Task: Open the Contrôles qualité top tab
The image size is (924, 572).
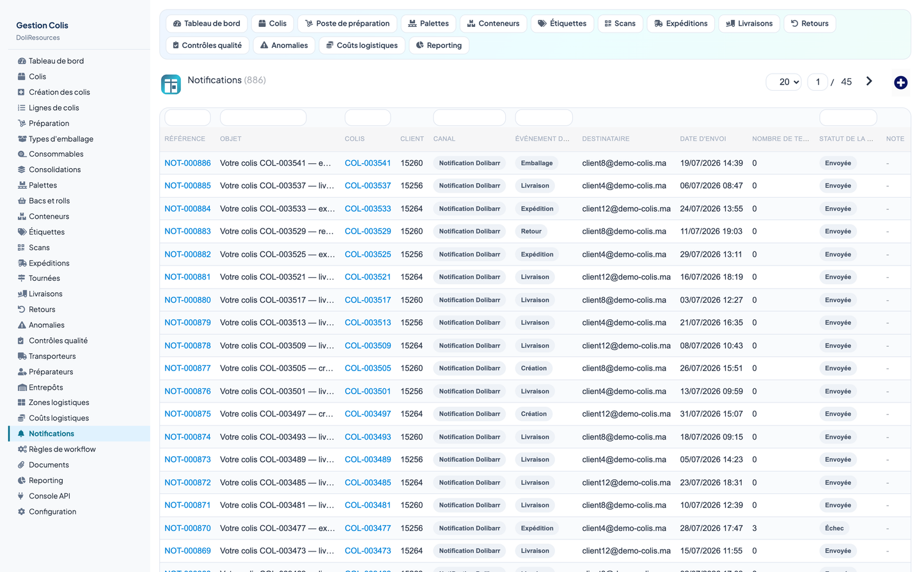Action: point(208,45)
